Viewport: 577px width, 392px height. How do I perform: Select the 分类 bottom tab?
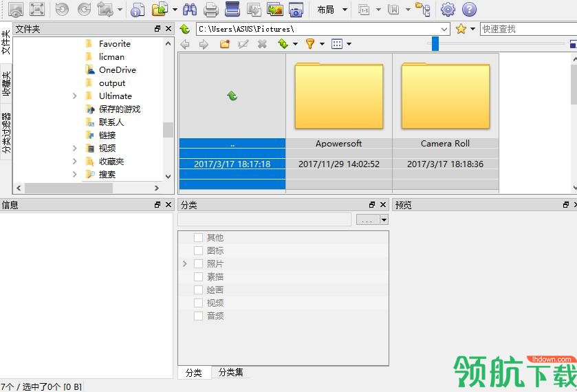[194, 373]
